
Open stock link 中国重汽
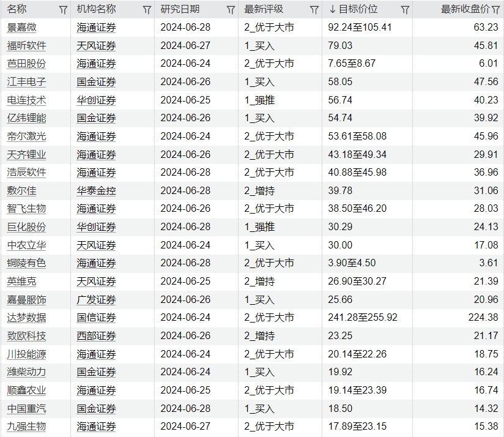point(27,408)
